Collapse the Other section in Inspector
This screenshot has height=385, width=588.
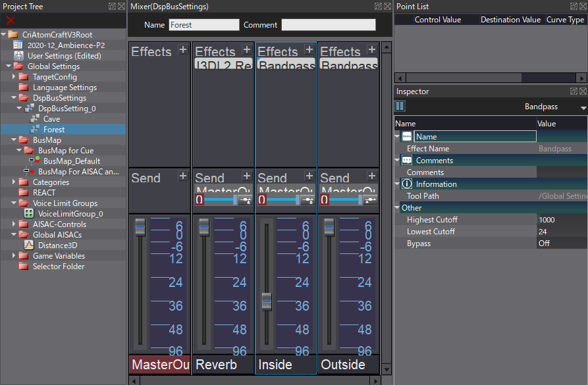tap(398, 207)
